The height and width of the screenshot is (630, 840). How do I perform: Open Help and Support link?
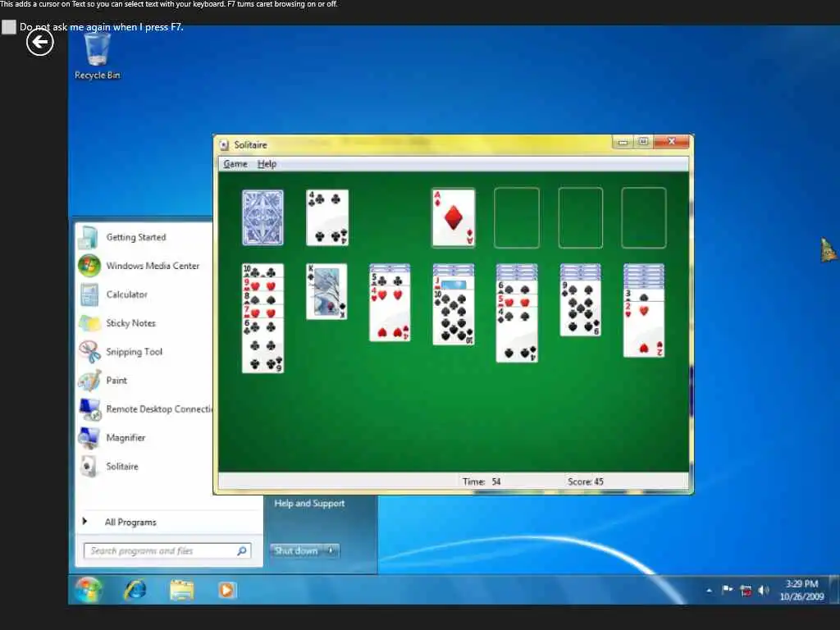(x=309, y=504)
